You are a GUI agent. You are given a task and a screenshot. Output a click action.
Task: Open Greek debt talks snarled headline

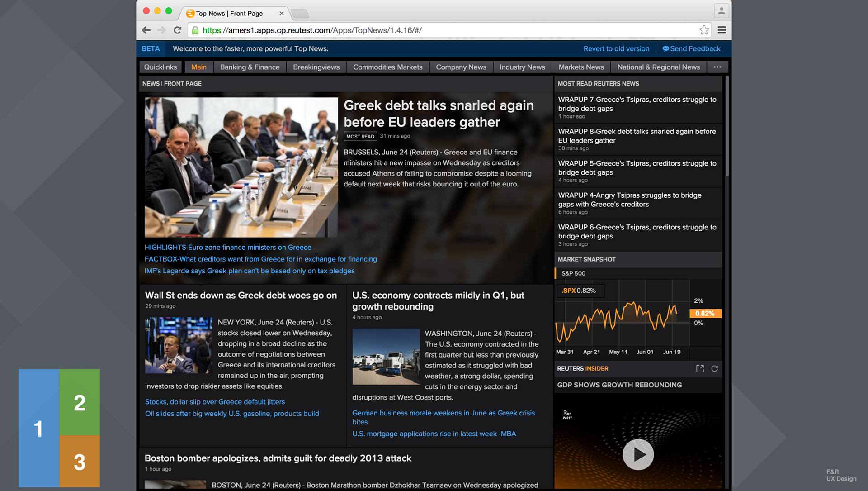point(439,114)
